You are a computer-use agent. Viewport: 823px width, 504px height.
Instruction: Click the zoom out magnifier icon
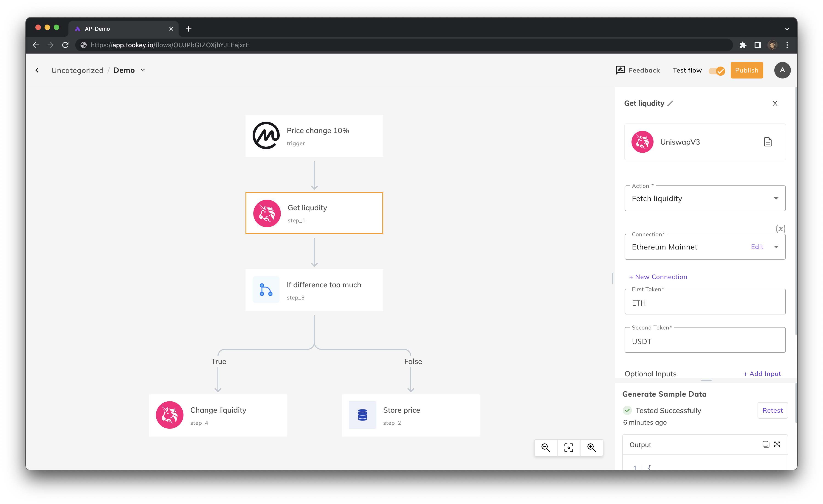click(x=545, y=447)
